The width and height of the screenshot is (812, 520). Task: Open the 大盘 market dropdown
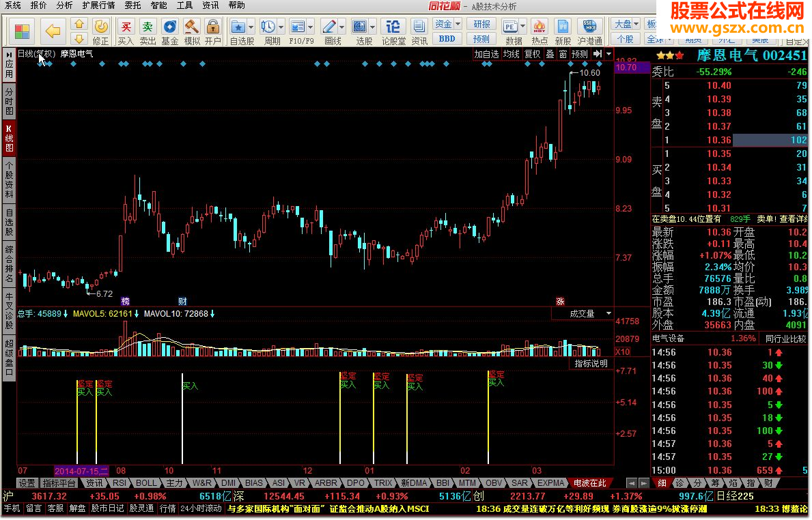coord(626,25)
